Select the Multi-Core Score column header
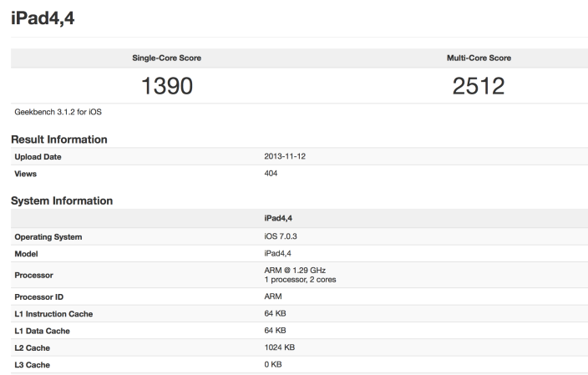 479,58
